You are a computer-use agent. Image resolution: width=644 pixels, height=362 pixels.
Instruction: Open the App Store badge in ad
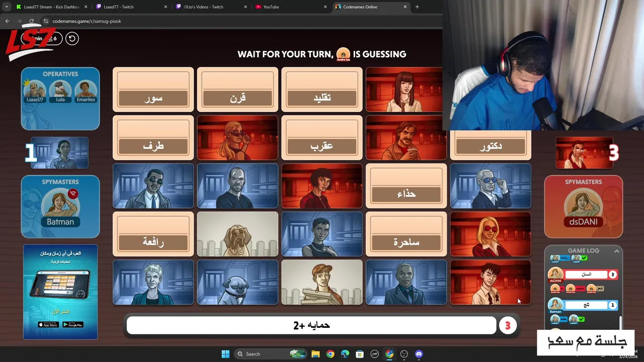(x=48, y=325)
